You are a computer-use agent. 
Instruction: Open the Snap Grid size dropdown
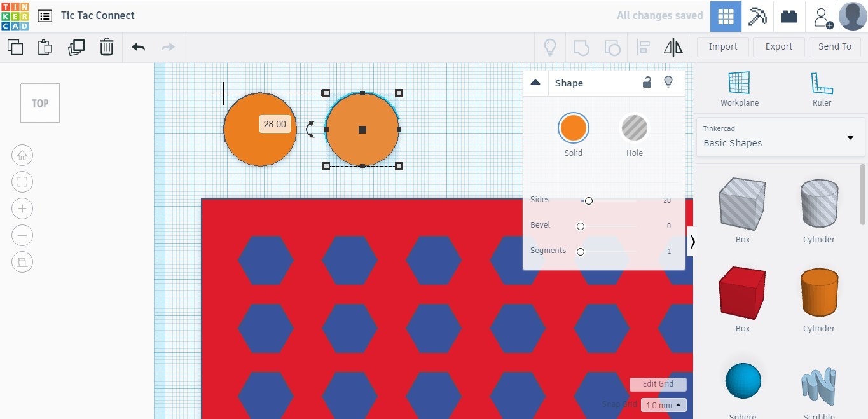click(x=663, y=404)
